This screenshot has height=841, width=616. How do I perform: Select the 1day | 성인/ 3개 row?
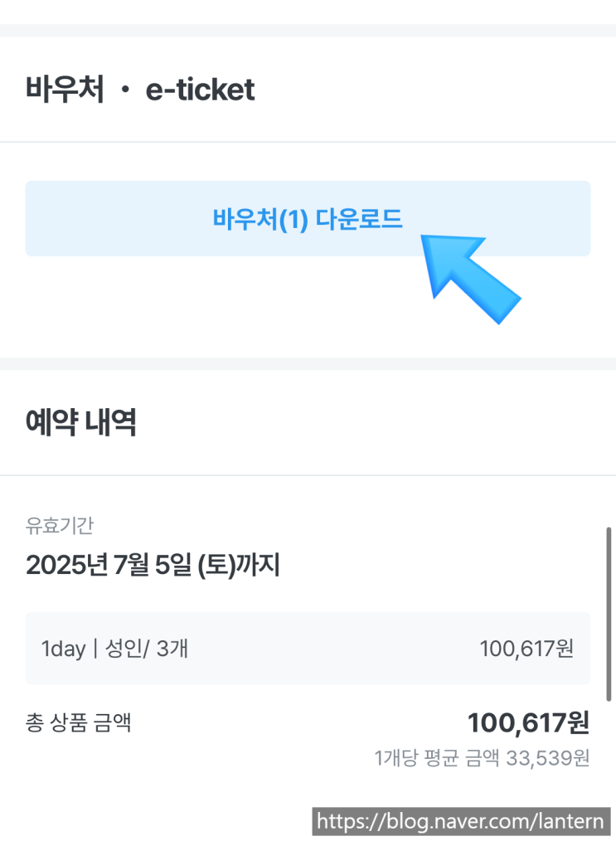pos(308,649)
